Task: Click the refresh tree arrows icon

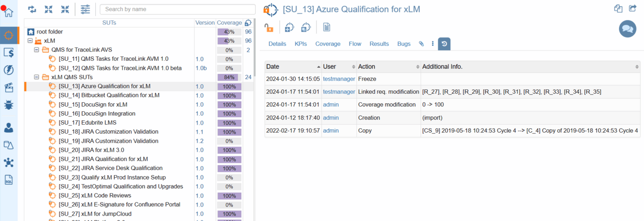Action: coord(32,9)
